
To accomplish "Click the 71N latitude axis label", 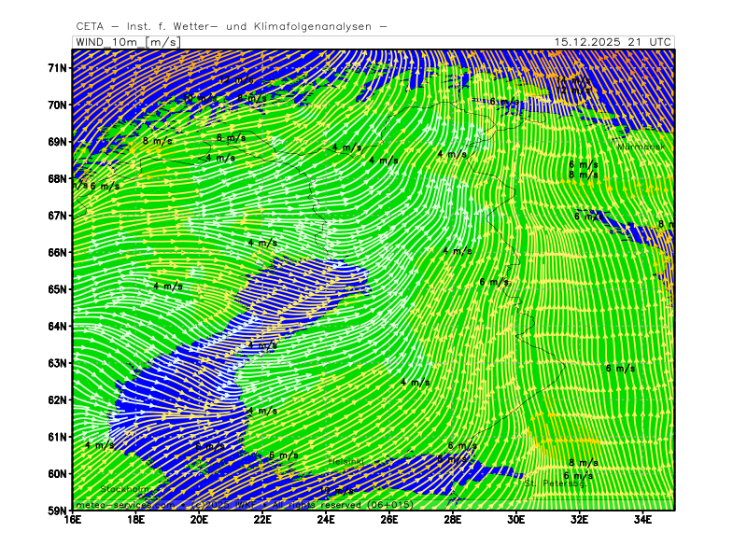I will click(58, 68).
